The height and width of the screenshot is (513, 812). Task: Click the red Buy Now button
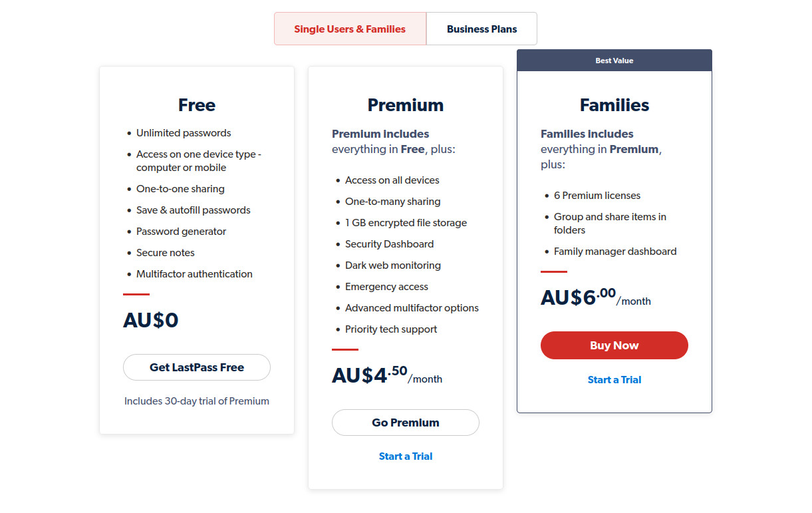coord(614,345)
